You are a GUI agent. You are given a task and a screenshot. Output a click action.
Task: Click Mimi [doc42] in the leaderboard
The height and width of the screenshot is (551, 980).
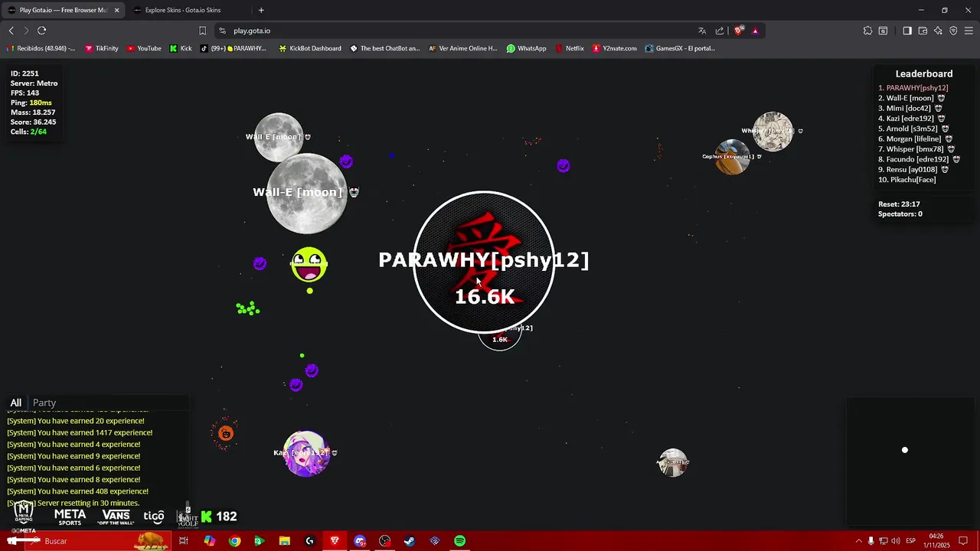(x=910, y=109)
